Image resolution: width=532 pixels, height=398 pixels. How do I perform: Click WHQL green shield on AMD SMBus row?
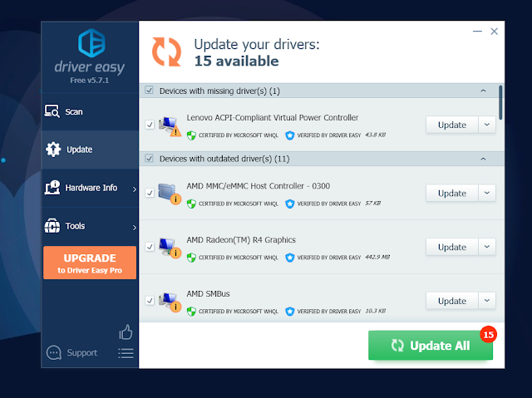(191, 312)
